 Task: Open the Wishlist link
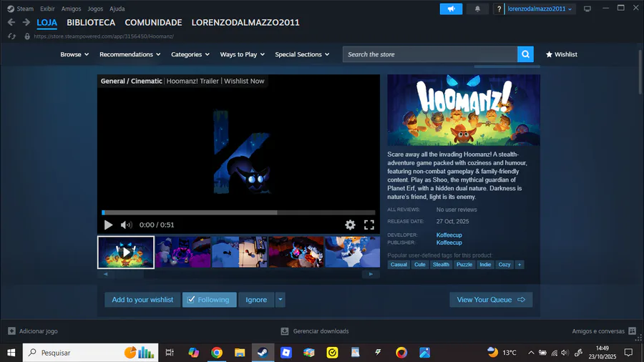[562, 54]
